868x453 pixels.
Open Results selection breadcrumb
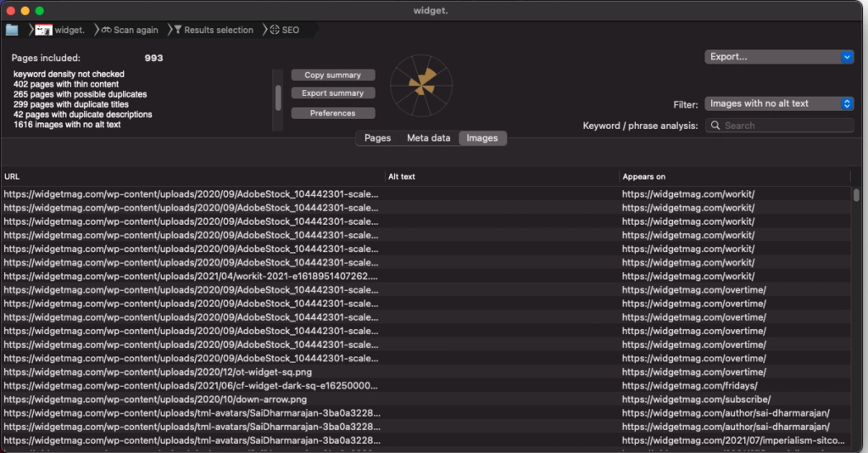coord(213,30)
